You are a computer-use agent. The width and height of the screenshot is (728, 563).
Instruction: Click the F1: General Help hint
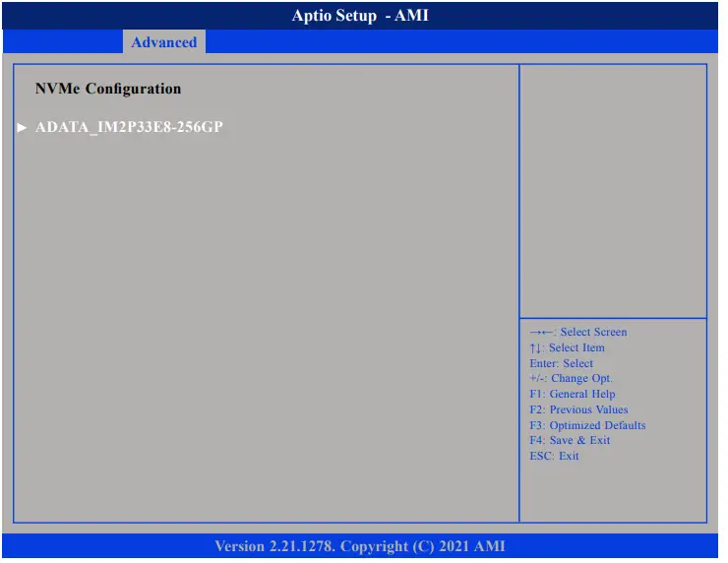(x=572, y=394)
